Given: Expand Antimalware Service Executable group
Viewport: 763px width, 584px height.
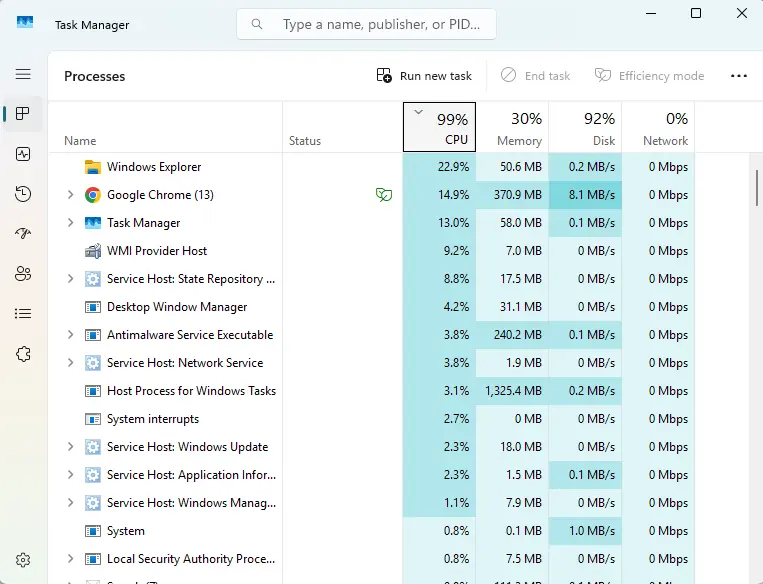Looking at the screenshot, I should click(71, 335).
